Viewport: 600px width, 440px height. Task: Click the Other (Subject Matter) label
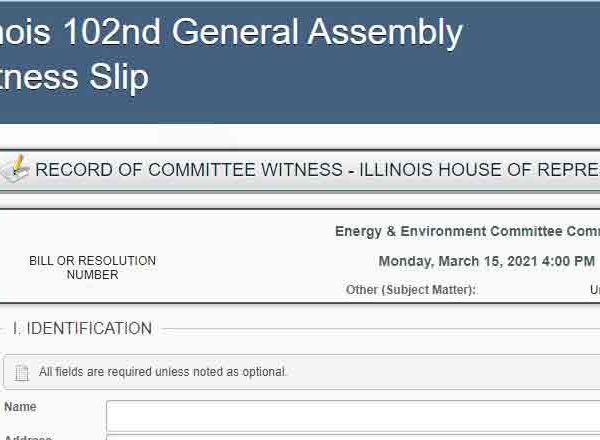(411, 290)
